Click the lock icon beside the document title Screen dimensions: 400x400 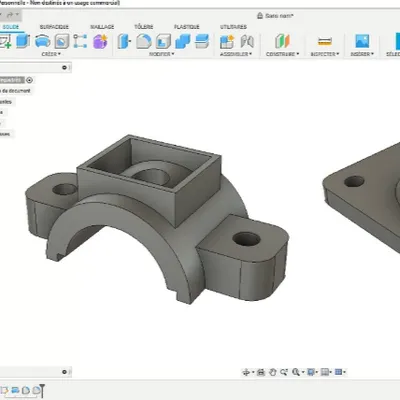coord(260,16)
